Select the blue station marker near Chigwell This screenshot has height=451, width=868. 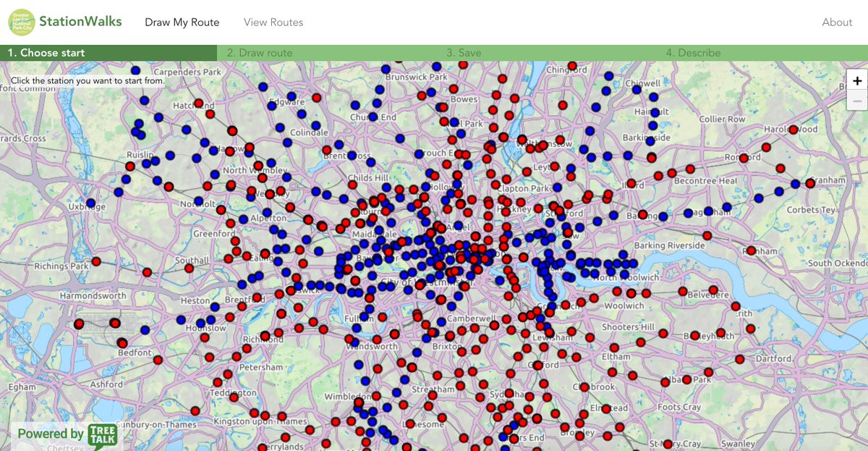(x=637, y=90)
